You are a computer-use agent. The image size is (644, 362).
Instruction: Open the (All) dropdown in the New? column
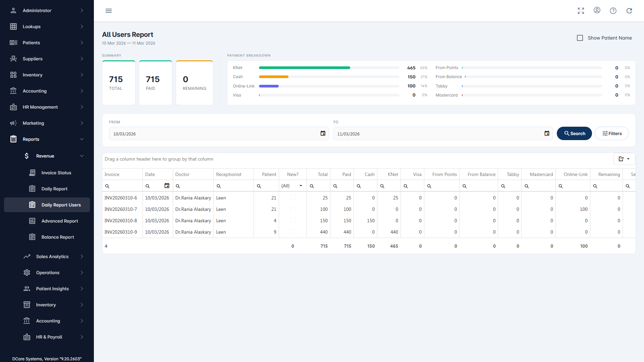(291, 185)
